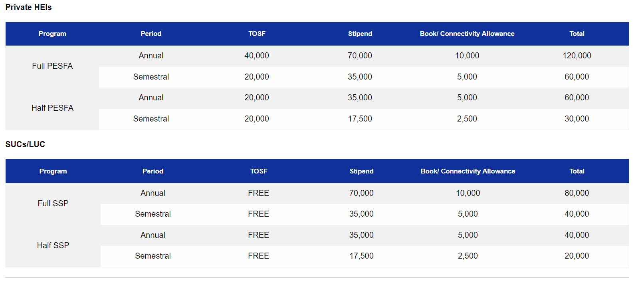Select the Half SSP program cell
The height and width of the screenshot is (283, 644).
tap(53, 245)
